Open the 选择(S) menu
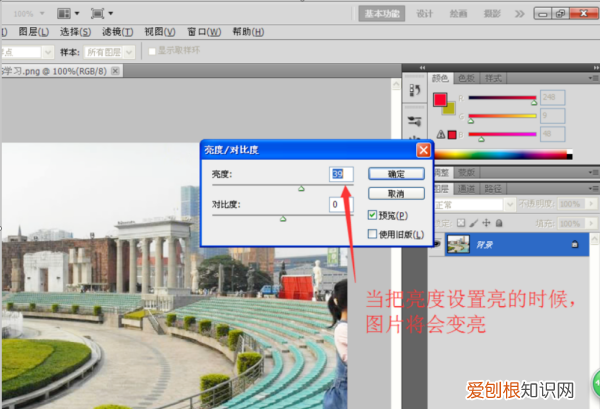The width and height of the screenshot is (600, 409). pyautogui.click(x=75, y=32)
